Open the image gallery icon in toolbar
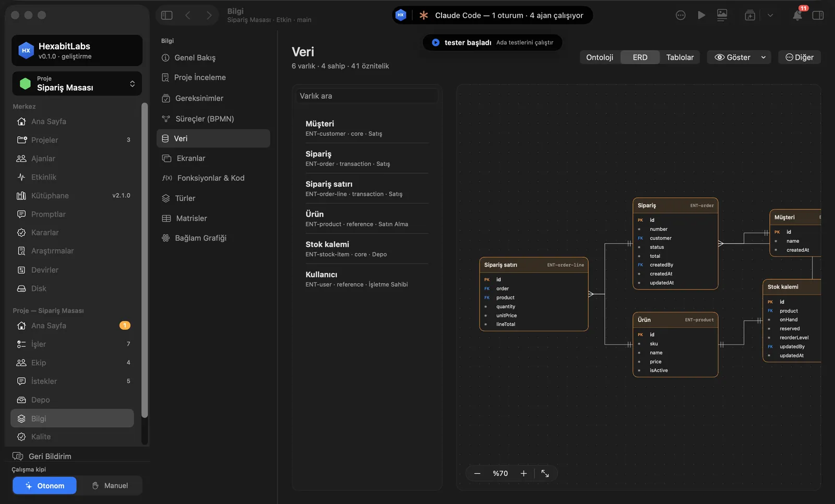This screenshot has width=835, height=504. tap(722, 15)
